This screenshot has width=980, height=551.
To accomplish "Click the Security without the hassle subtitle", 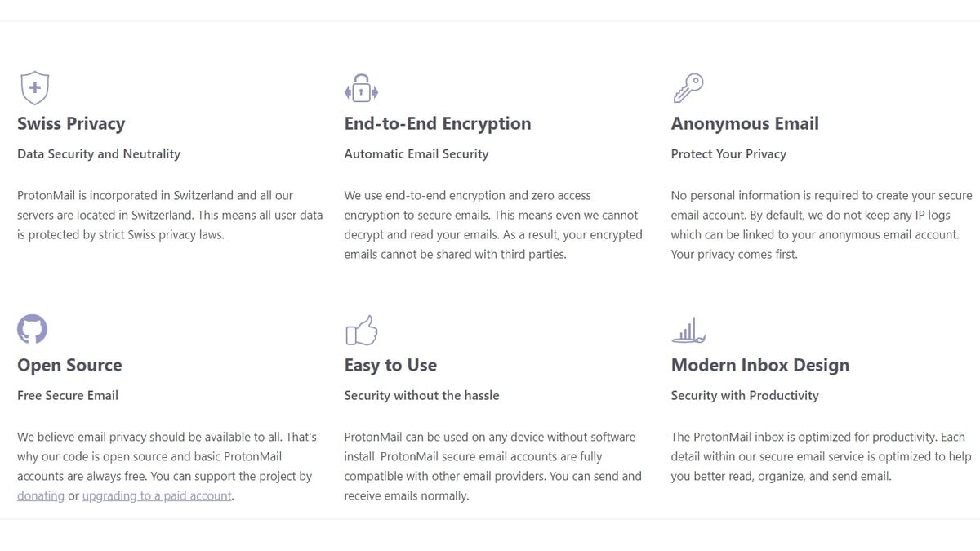I will tap(421, 395).
